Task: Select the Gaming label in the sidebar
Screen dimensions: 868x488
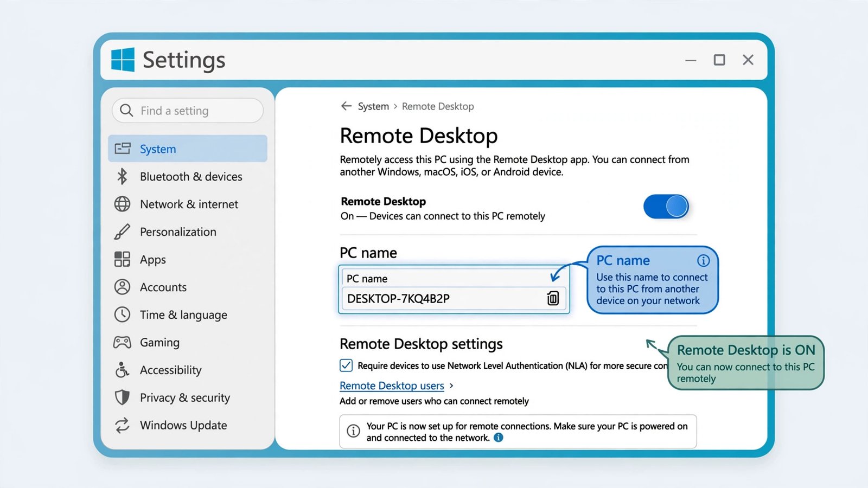Action: [159, 343]
